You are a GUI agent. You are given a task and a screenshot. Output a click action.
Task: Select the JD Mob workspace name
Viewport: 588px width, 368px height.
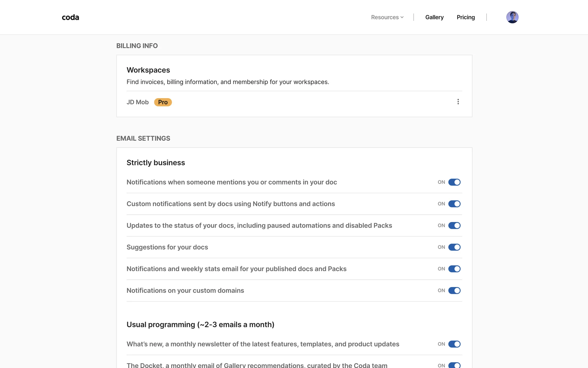[x=138, y=102]
